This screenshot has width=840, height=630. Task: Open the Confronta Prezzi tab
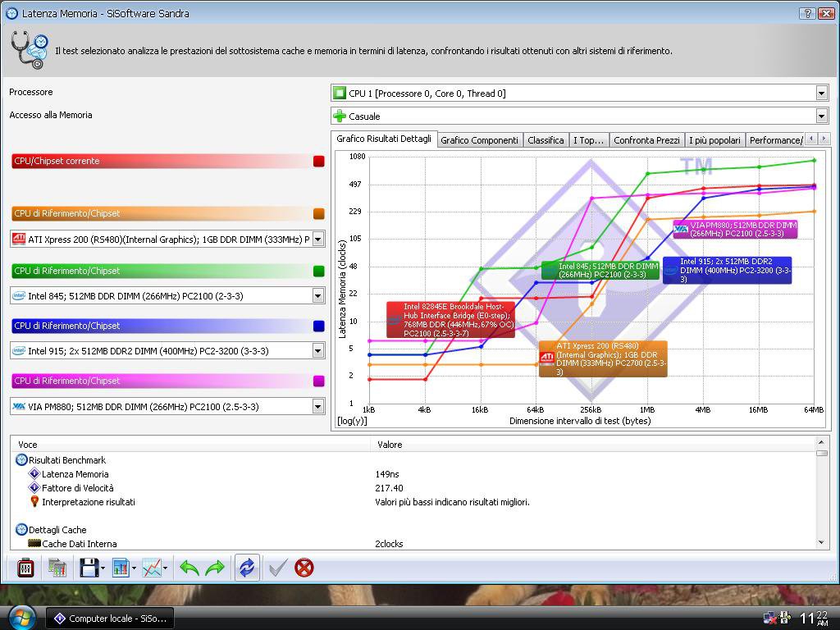coord(646,140)
